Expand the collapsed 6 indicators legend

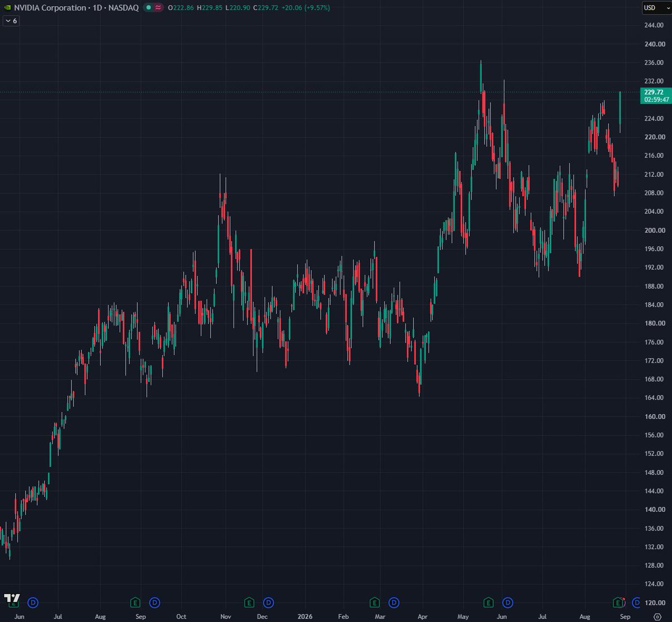click(11, 21)
